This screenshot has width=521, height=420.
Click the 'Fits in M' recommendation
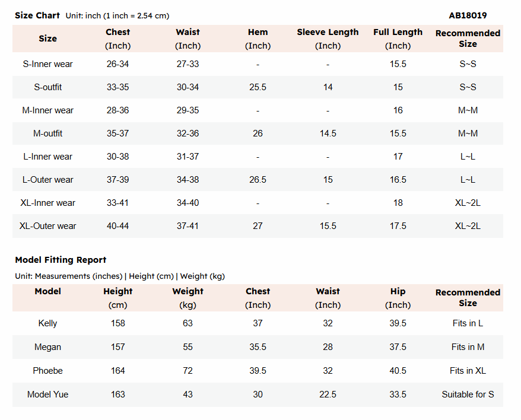point(468,347)
